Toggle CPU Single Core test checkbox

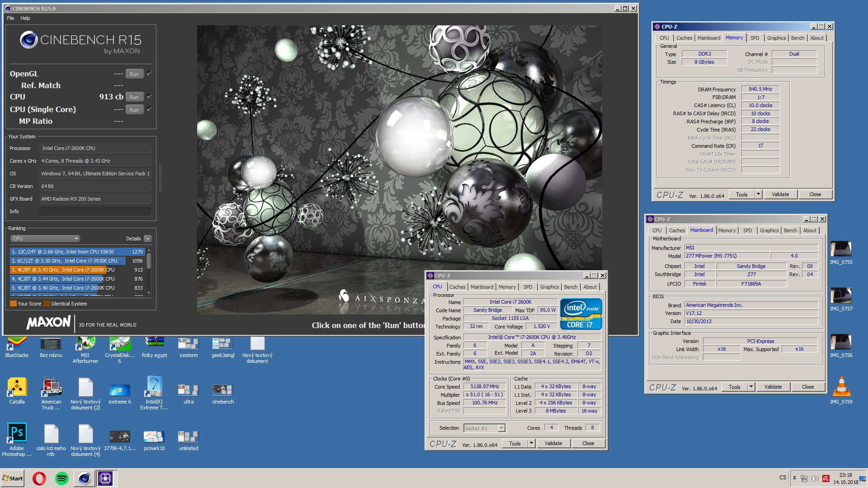[149, 109]
